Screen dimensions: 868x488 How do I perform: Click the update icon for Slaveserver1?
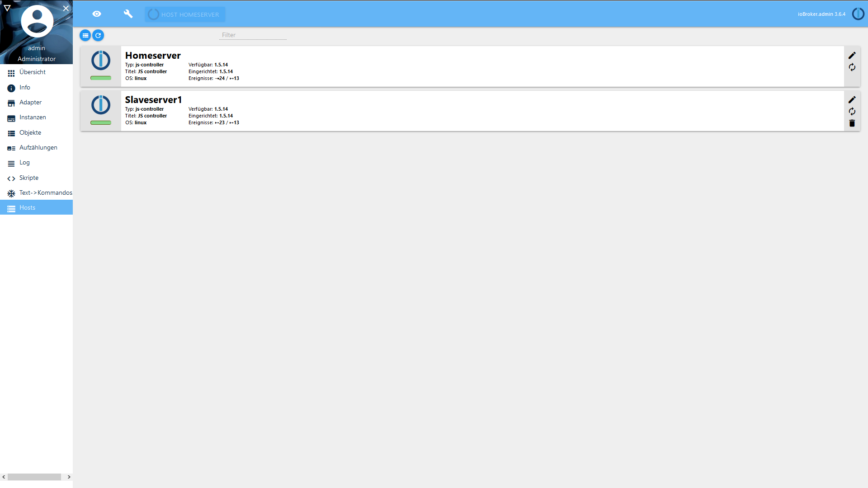tap(852, 112)
